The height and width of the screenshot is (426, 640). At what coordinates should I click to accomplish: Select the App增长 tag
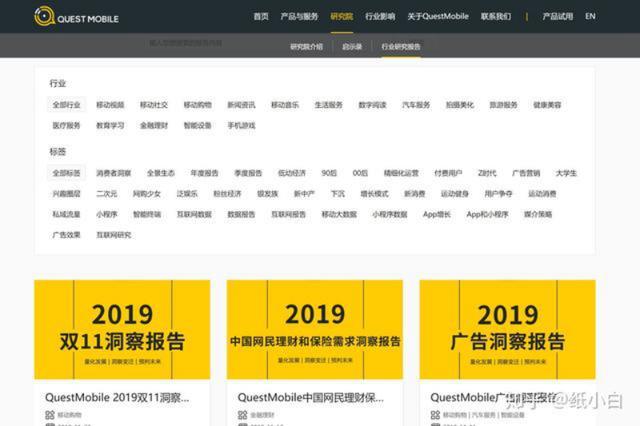(x=437, y=214)
